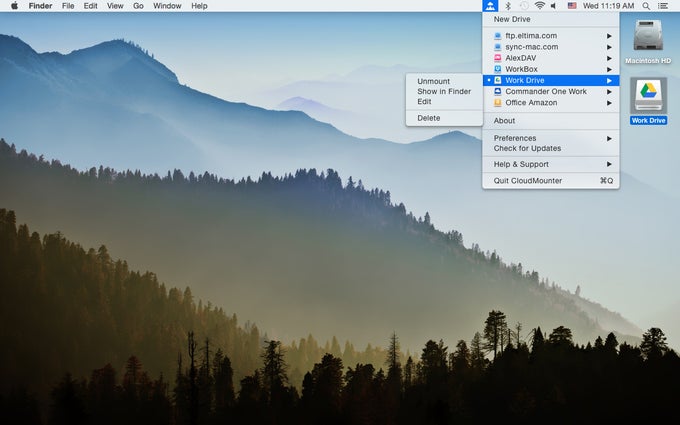This screenshot has height=425, width=680.
Task: Click the Time Machine status icon
Action: pos(524,6)
